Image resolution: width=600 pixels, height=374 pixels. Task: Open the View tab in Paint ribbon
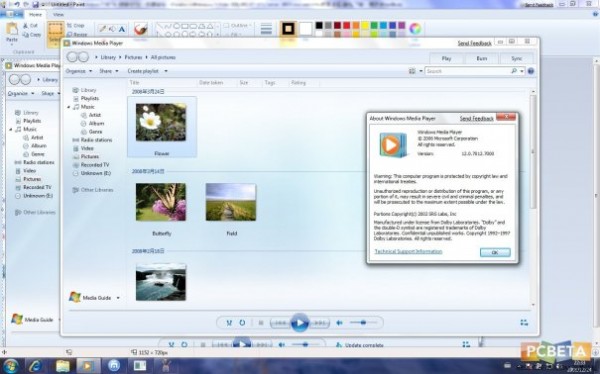tap(58, 15)
